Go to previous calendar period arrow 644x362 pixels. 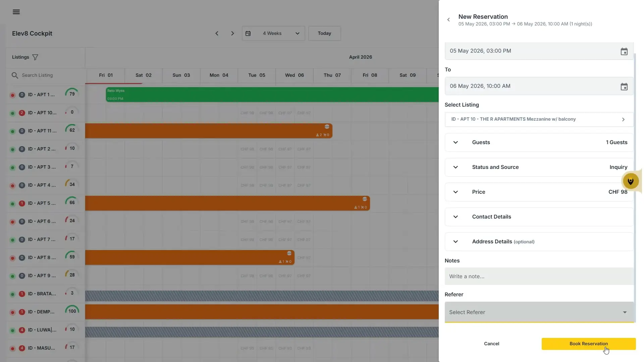(x=217, y=34)
